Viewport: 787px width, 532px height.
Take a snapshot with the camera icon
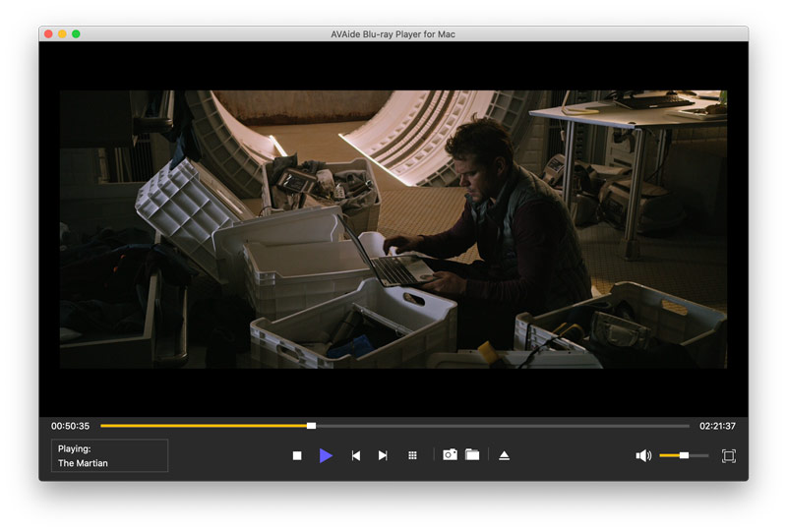450,454
